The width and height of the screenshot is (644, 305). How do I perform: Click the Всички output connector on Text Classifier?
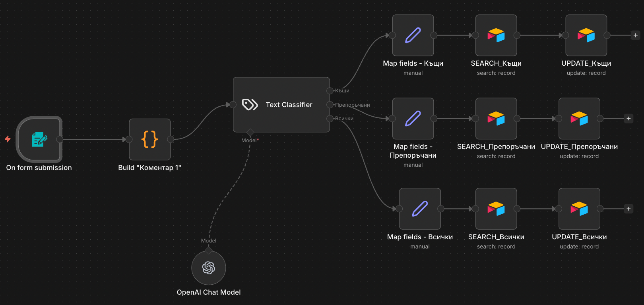tap(330, 118)
